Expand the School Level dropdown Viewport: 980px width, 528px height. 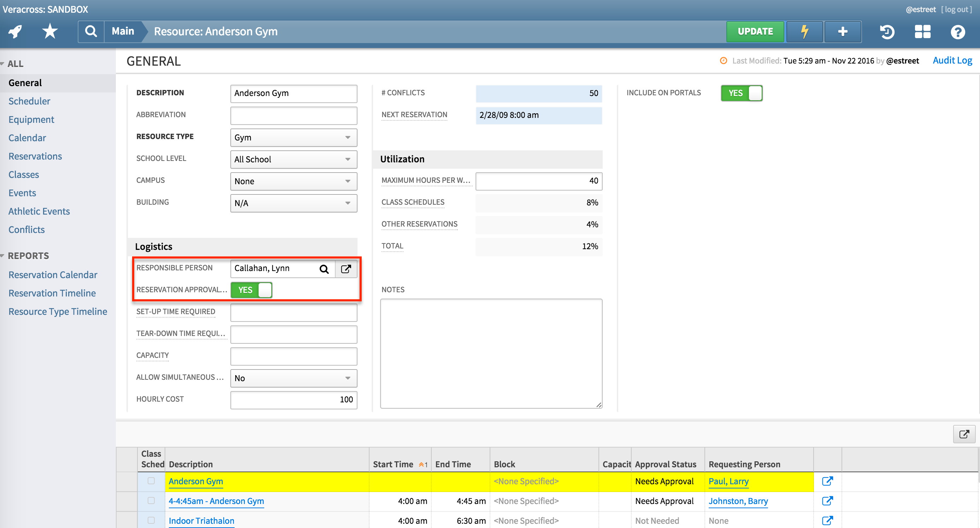pos(293,160)
